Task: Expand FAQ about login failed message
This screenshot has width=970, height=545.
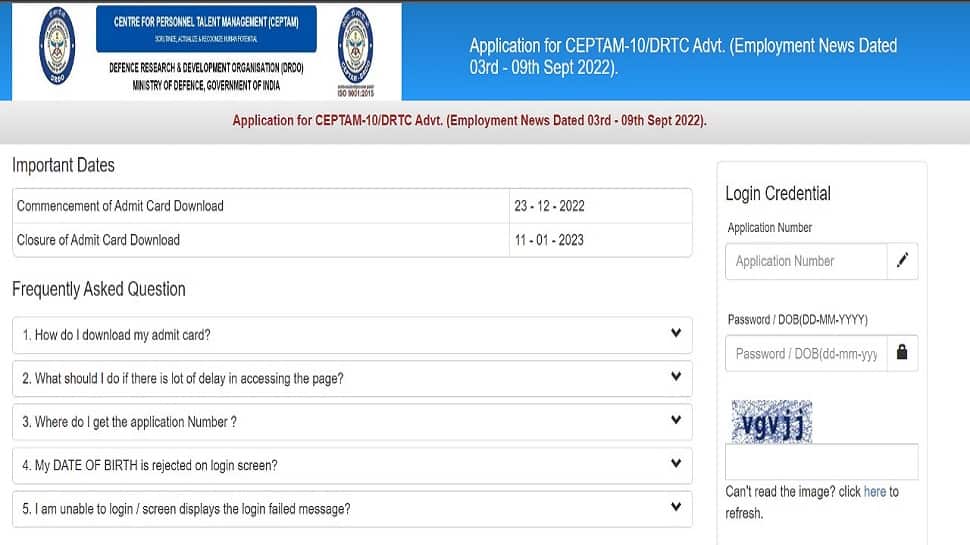Action: [x=352, y=509]
